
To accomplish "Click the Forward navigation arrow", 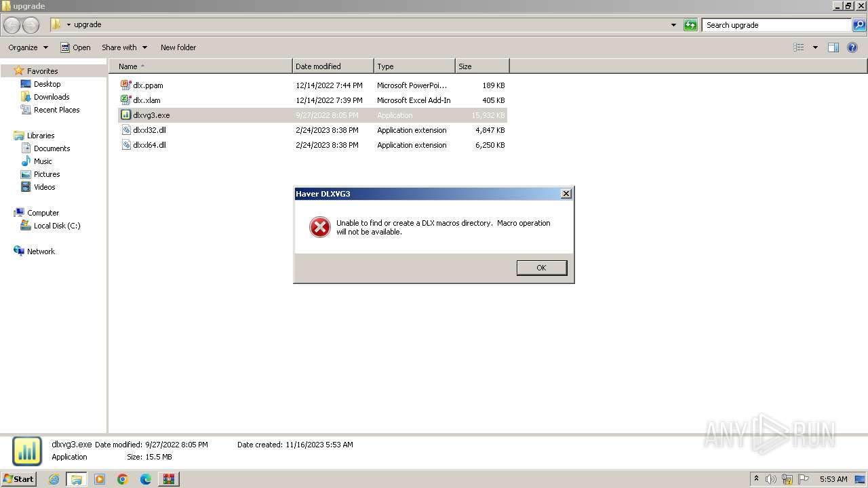I will click(31, 25).
